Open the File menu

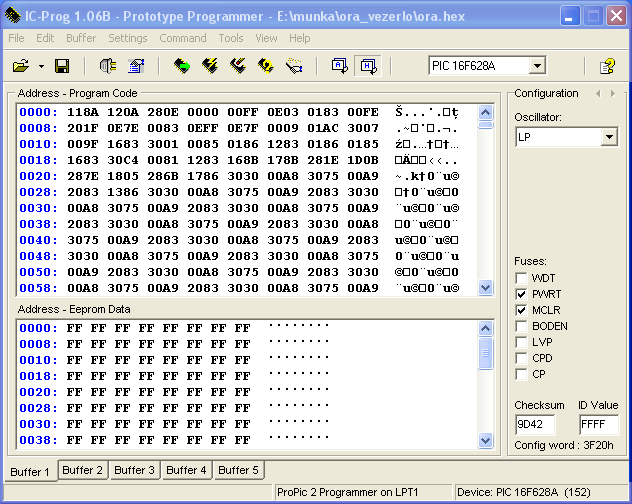(x=16, y=38)
